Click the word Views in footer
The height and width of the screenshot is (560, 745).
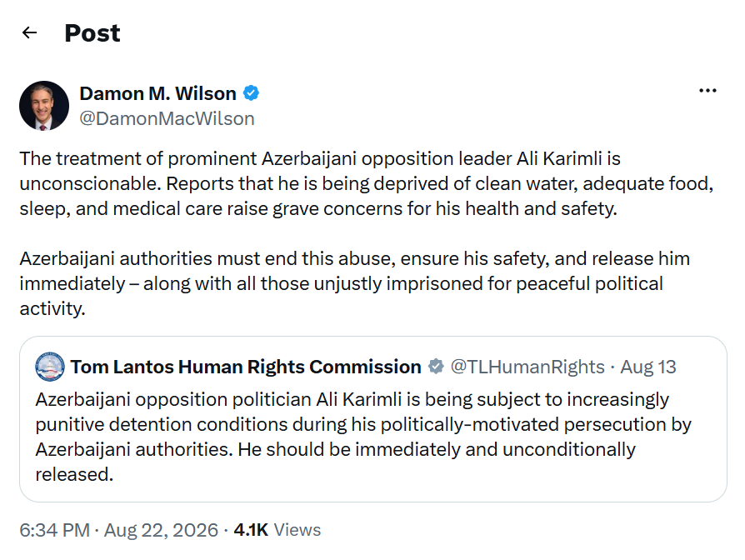coord(297,530)
